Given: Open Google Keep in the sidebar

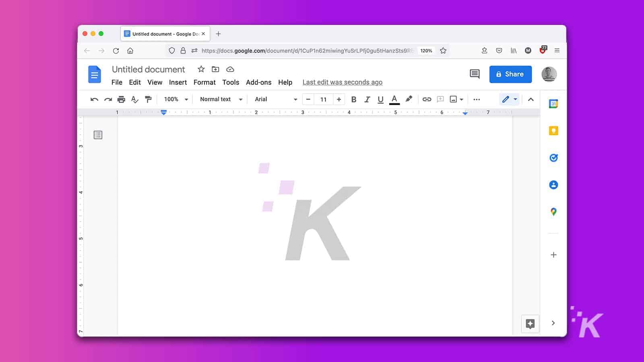Looking at the screenshot, I should coord(554,130).
